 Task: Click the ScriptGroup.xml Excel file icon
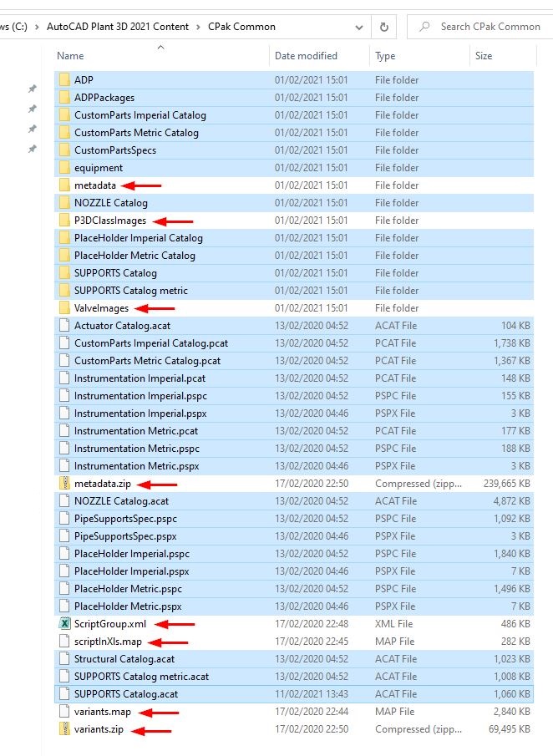[x=64, y=624]
